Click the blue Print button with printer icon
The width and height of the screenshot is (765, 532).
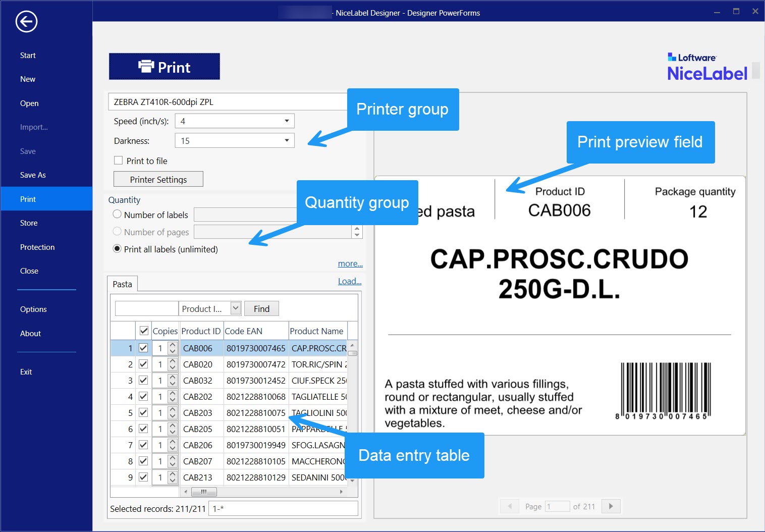tap(164, 67)
